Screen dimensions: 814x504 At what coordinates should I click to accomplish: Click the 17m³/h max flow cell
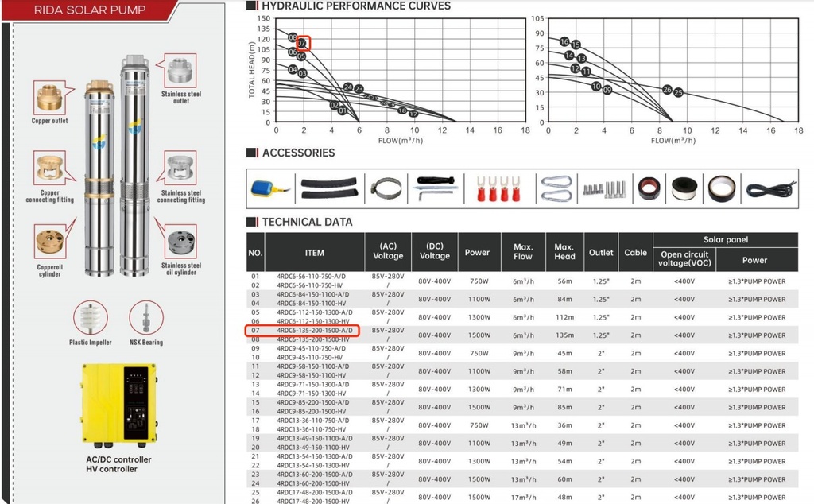click(x=523, y=498)
